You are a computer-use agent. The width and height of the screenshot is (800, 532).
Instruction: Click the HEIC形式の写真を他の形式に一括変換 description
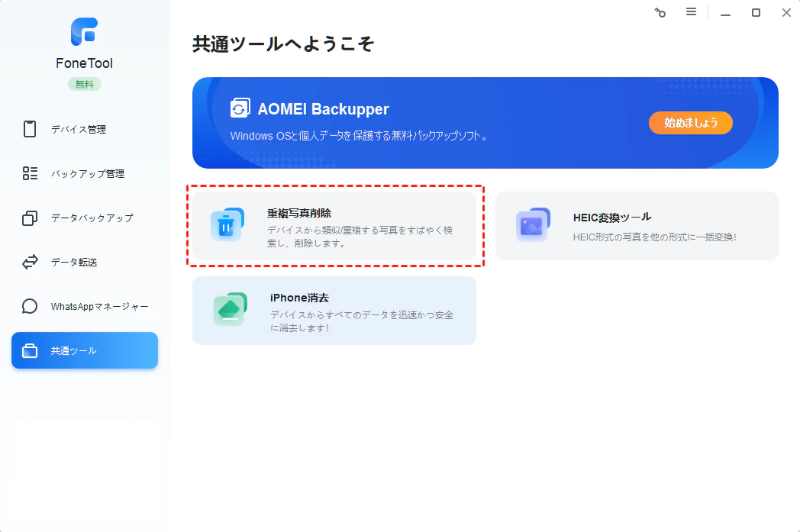pos(655,237)
